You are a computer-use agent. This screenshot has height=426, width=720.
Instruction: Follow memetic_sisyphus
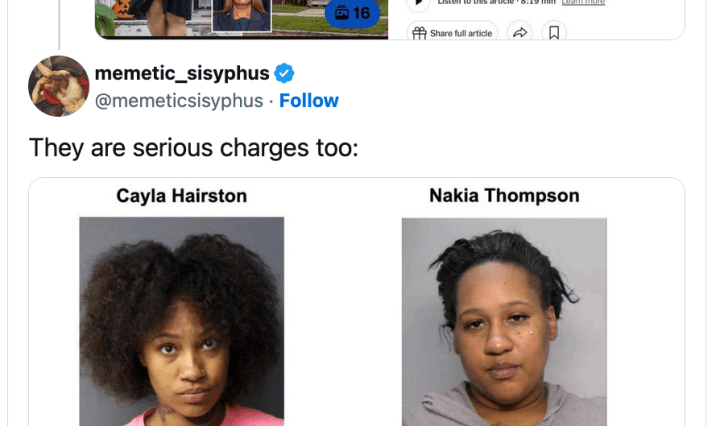(309, 101)
